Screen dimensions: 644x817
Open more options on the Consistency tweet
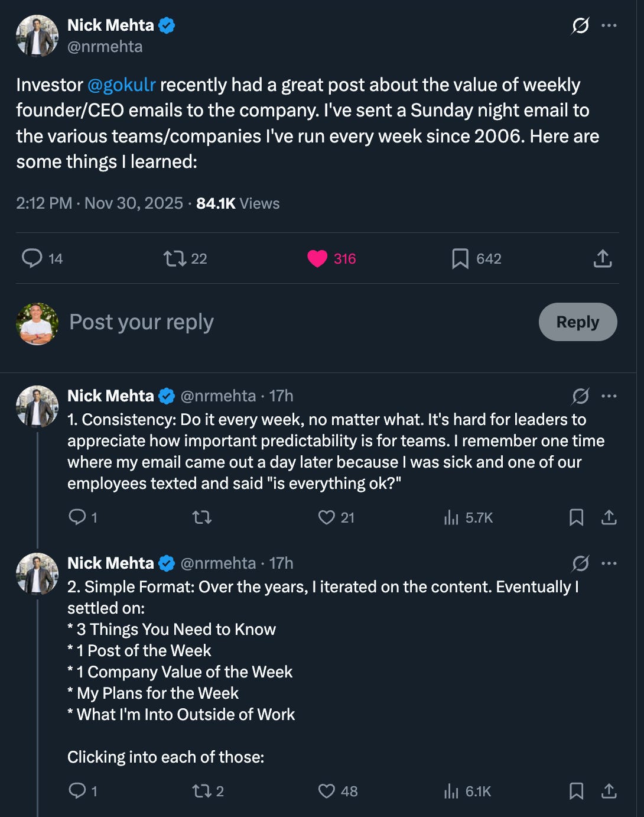[x=609, y=396]
